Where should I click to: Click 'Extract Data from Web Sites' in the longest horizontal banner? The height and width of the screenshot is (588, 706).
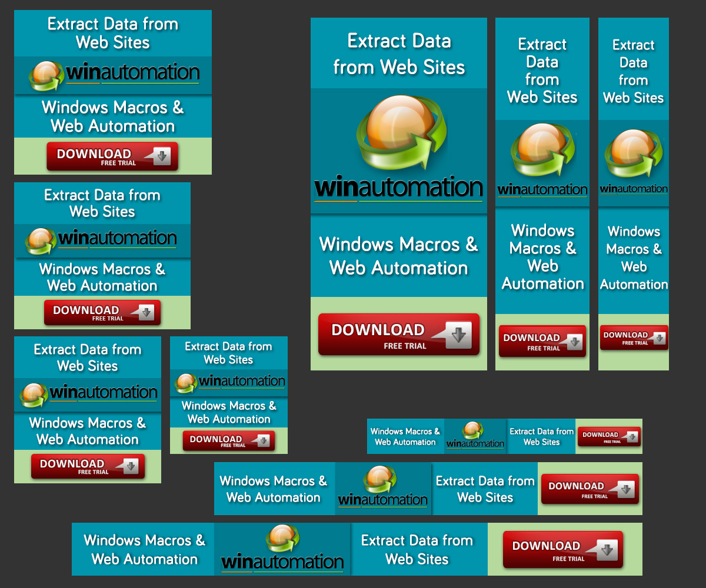(x=417, y=549)
